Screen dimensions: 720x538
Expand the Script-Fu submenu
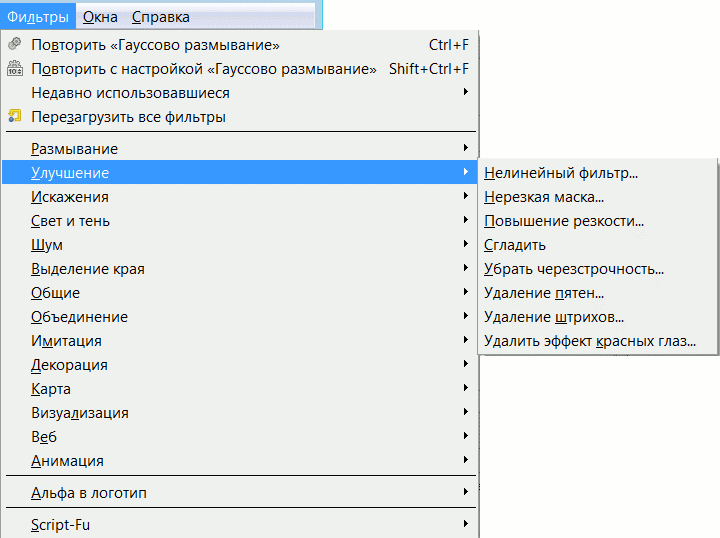click(62, 524)
